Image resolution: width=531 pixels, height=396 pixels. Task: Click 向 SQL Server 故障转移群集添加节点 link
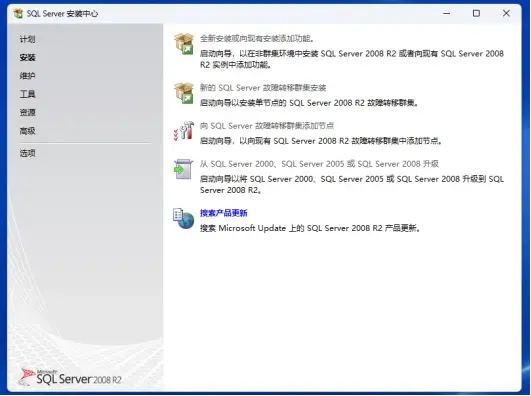tap(267, 126)
